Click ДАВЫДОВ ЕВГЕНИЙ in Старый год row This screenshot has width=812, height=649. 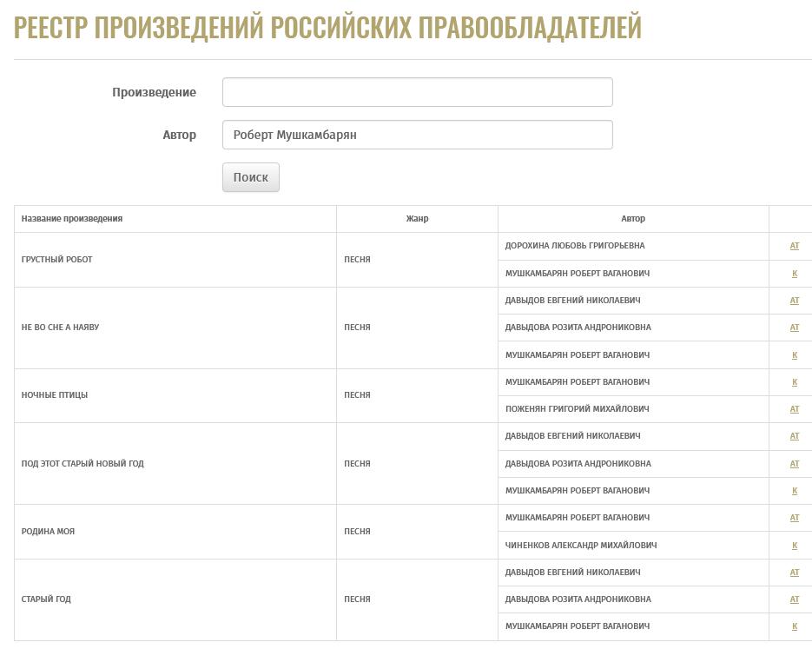click(x=573, y=573)
